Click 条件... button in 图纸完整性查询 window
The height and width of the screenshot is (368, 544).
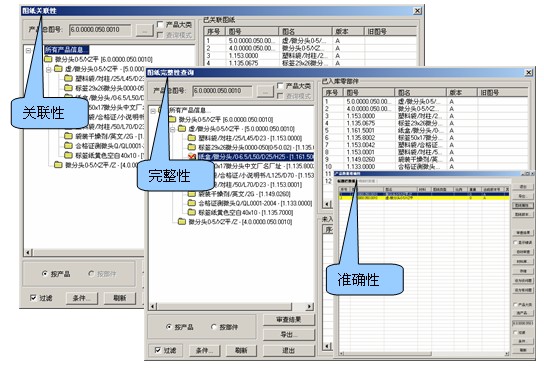point(204,350)
